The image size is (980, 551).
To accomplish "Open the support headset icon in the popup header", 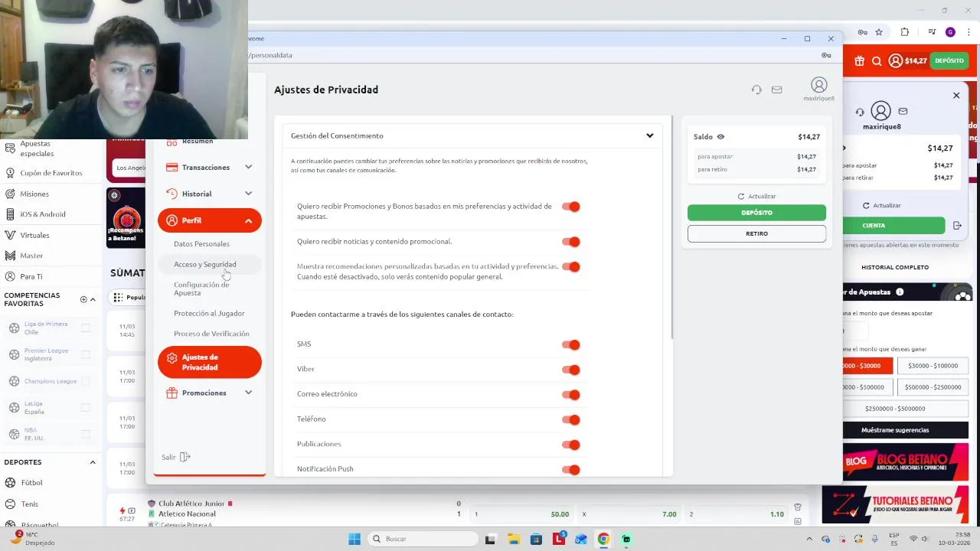I will coord(756,90).
